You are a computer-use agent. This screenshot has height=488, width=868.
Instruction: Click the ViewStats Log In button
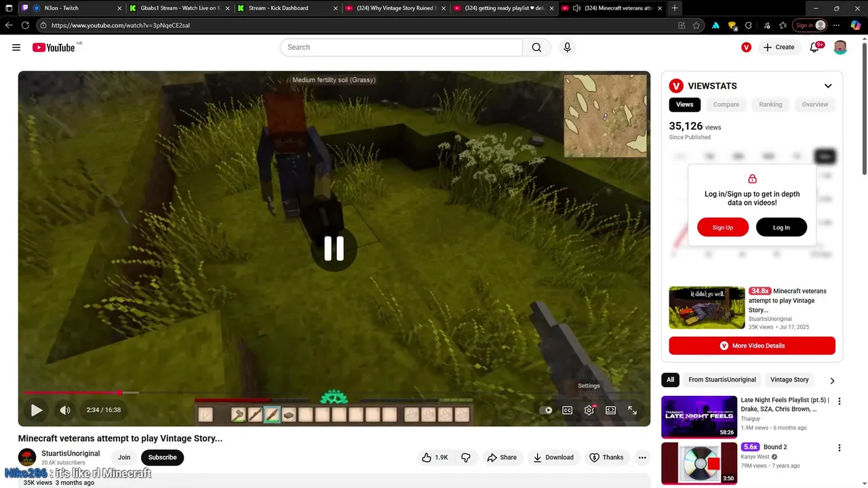pos(781,228)
